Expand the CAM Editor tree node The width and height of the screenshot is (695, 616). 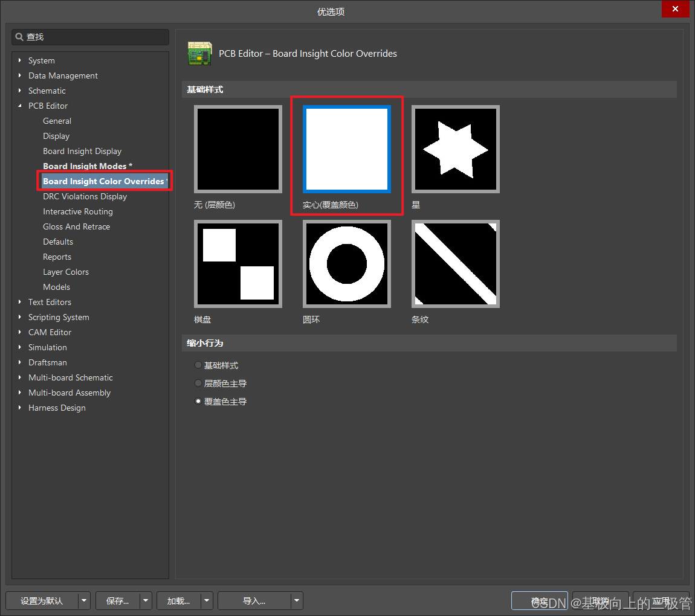(x=19, y=332)
